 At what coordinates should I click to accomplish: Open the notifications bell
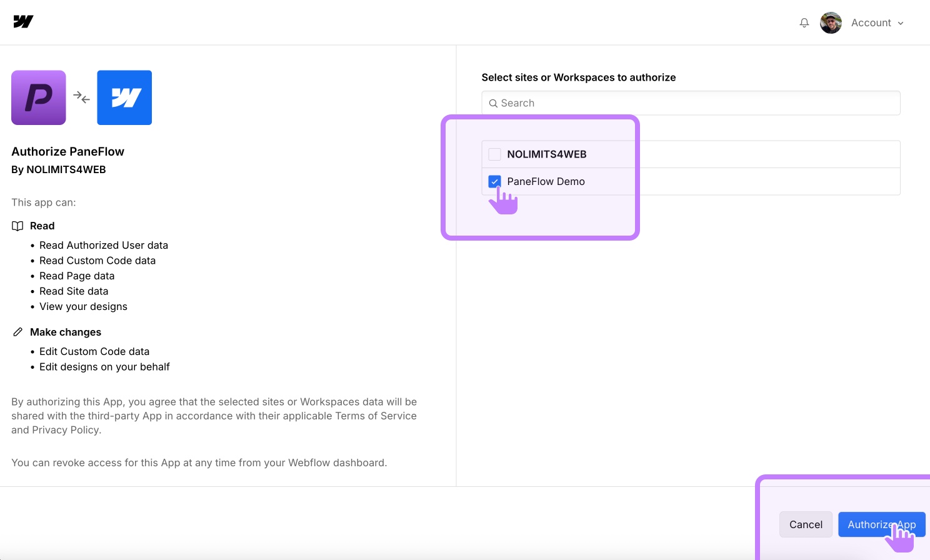tap(804, 23)
